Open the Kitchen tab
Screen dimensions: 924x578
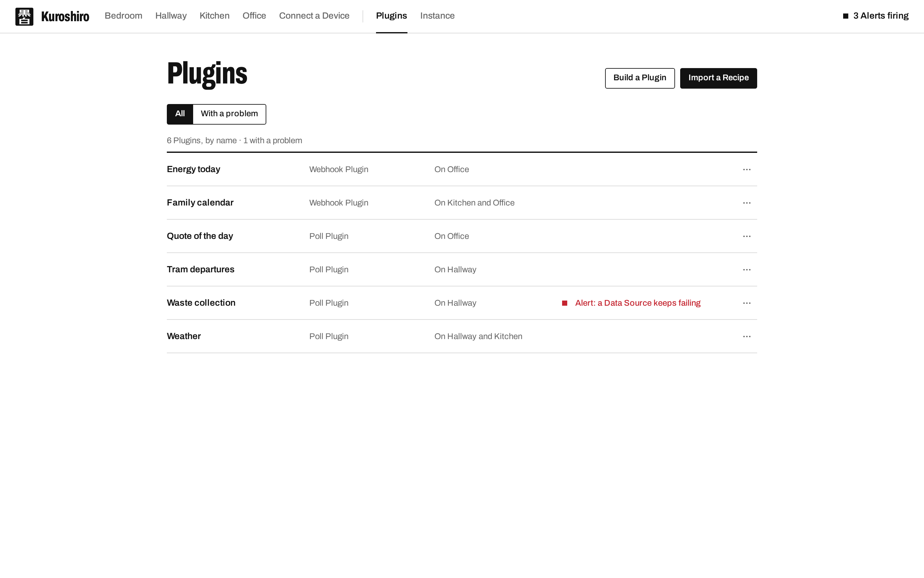(214, 16)
